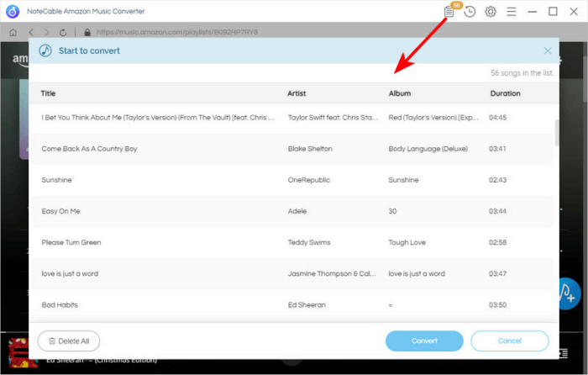This screenshot has width=588, height=375.
Task: Select the Sunshine song title
Action: [56, 180]
